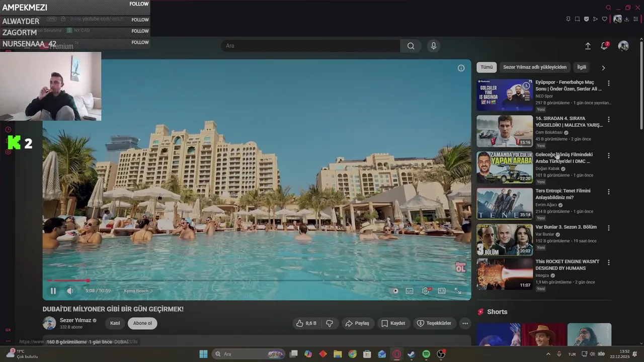The height and width of the screenshot is (362, 644).
Task: Dislike the video
Action: tap(330, 323)
